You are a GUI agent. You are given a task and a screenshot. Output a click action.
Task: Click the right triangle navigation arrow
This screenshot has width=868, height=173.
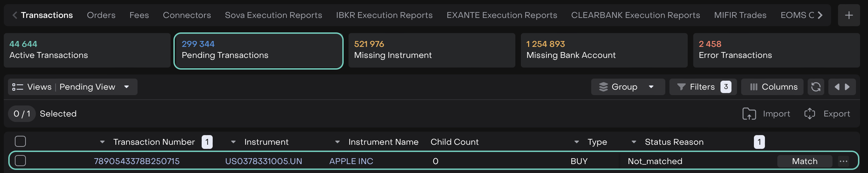coord(847,87)
